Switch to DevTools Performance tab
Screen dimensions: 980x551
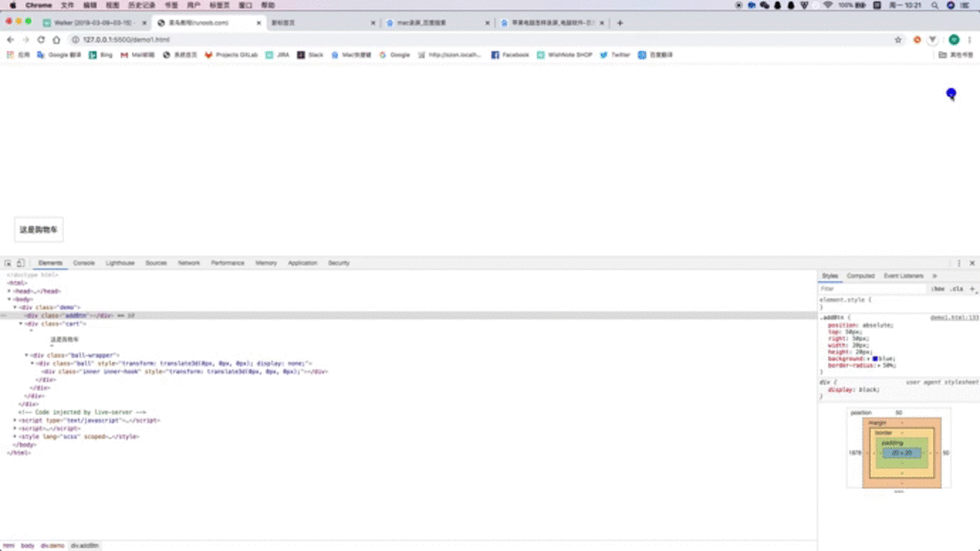[228, 263]
